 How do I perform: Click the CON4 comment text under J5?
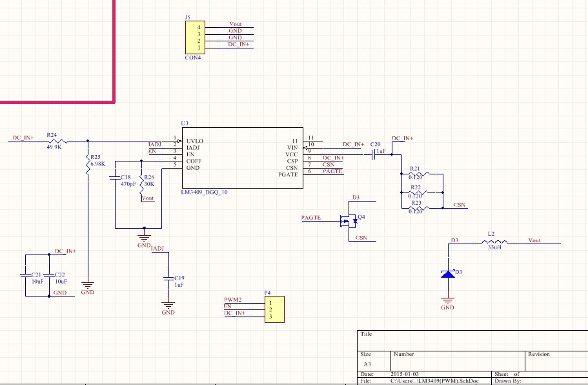193,57
